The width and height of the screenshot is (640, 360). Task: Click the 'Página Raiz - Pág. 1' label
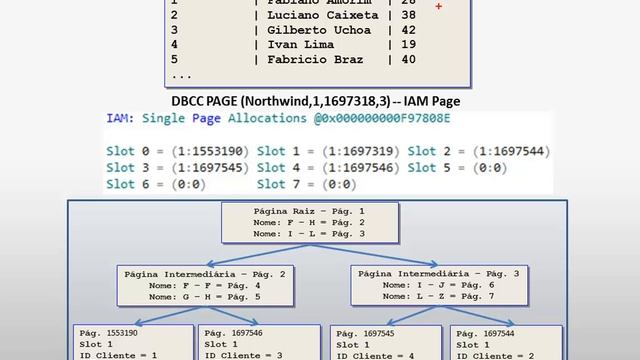(309, 211)
